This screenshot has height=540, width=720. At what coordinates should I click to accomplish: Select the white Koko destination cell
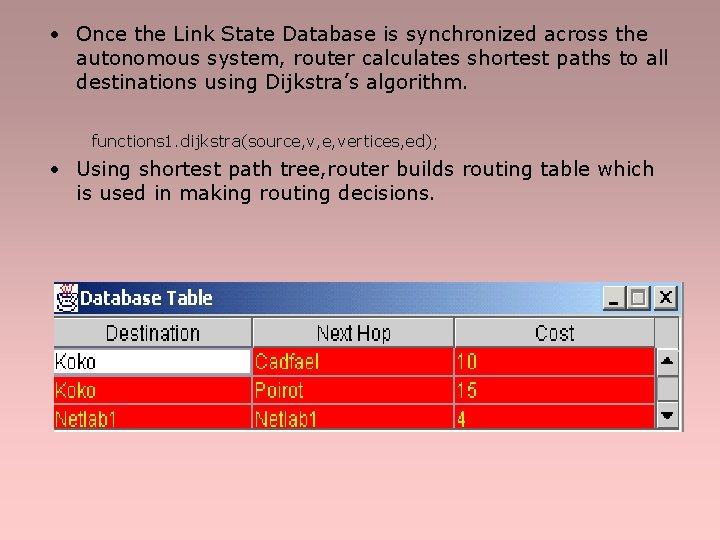tap(152, 362)
